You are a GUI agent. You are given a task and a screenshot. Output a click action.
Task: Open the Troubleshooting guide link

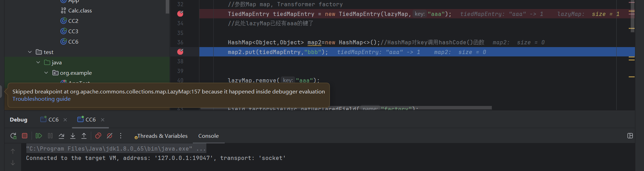42,99
